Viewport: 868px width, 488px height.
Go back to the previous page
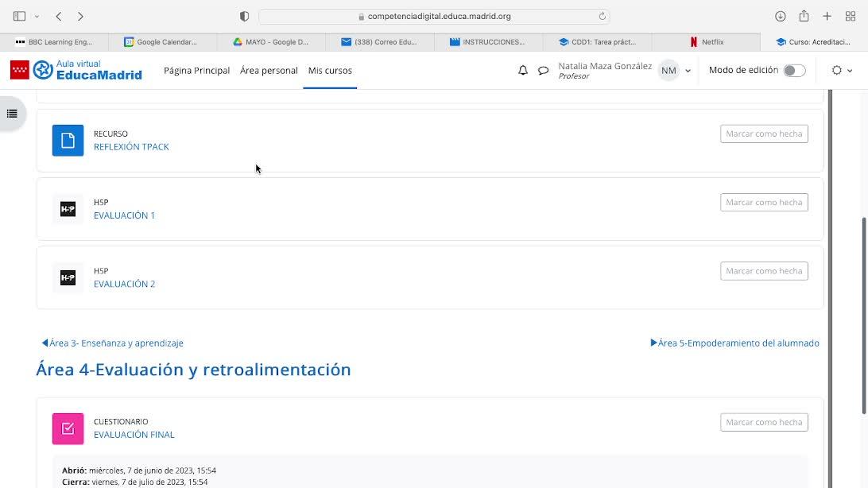click(59, 16)
